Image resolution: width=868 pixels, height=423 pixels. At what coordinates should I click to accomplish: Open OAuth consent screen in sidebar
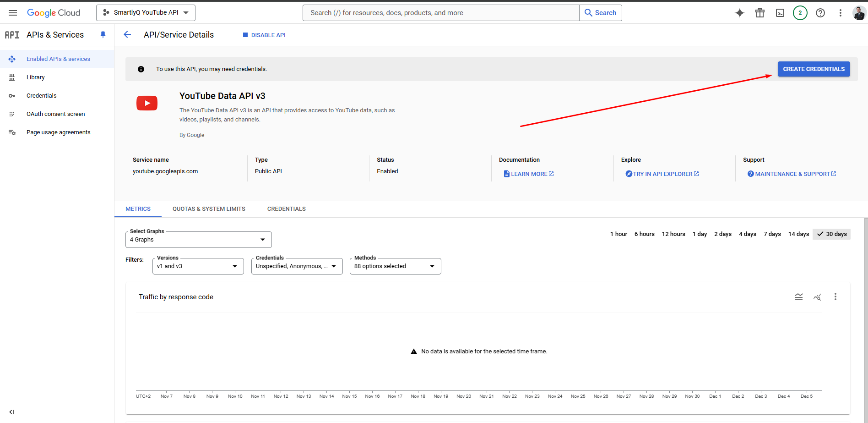click(57, 114)
